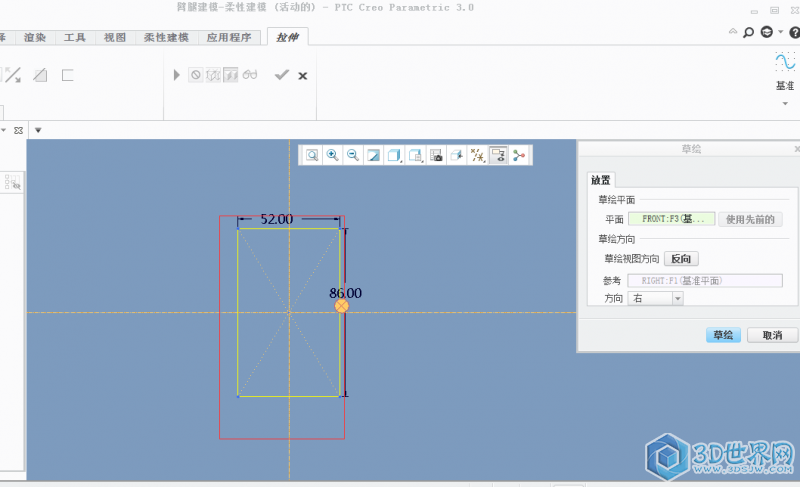The height and width of the screenshot is (487, 800).
Task: Open the command search magnifier icon
Action: coord(748,33)
